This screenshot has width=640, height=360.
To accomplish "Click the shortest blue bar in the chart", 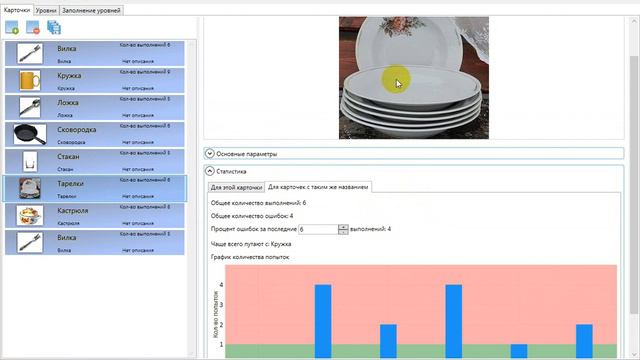I will (519, 351).
